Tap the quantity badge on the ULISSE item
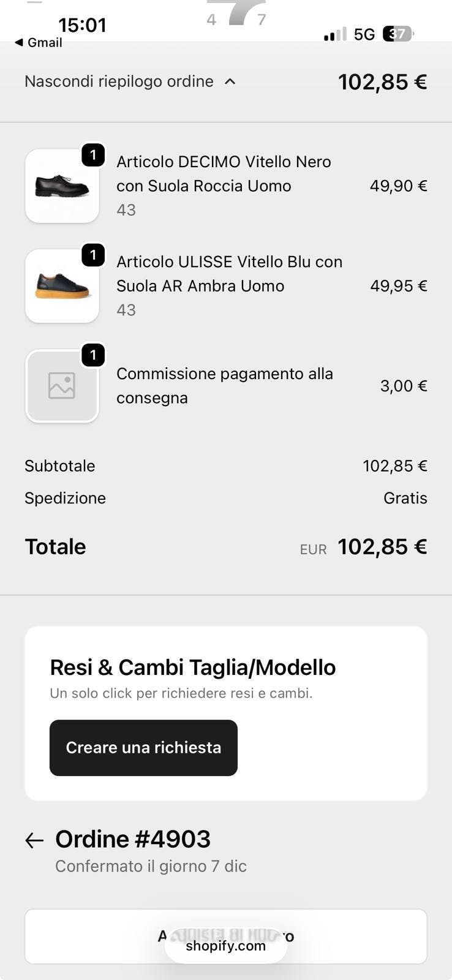 point(93,255)
